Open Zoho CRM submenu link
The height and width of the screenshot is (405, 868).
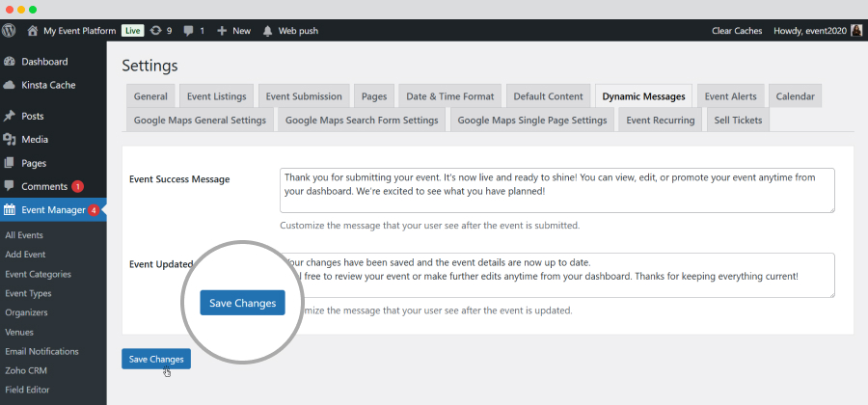(26, 370)
